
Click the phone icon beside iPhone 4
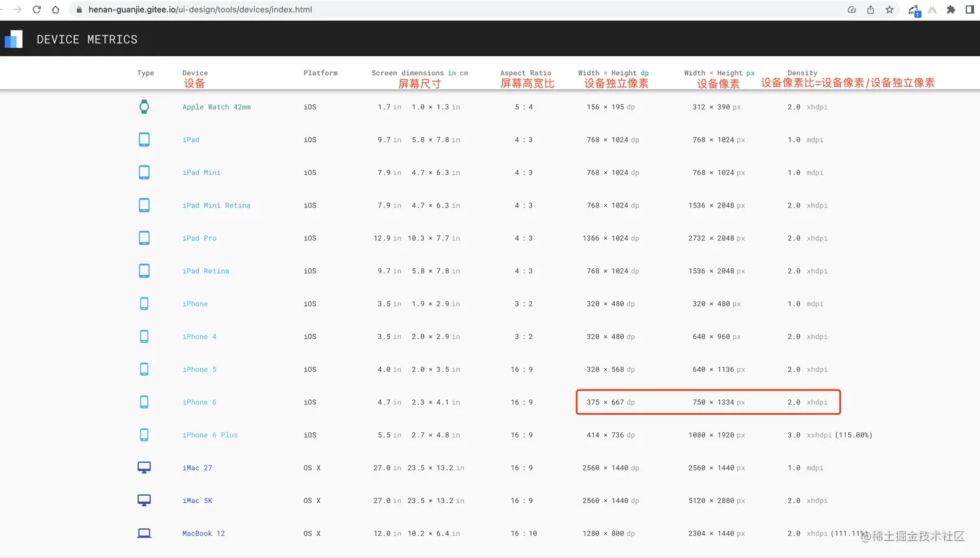[144, 336]
